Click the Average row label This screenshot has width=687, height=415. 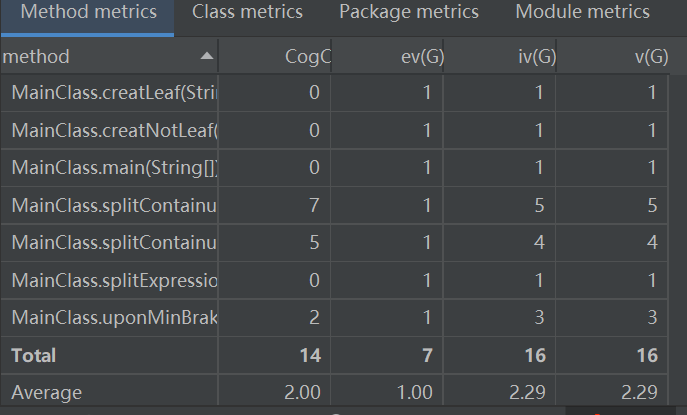(x=46, y=392)
